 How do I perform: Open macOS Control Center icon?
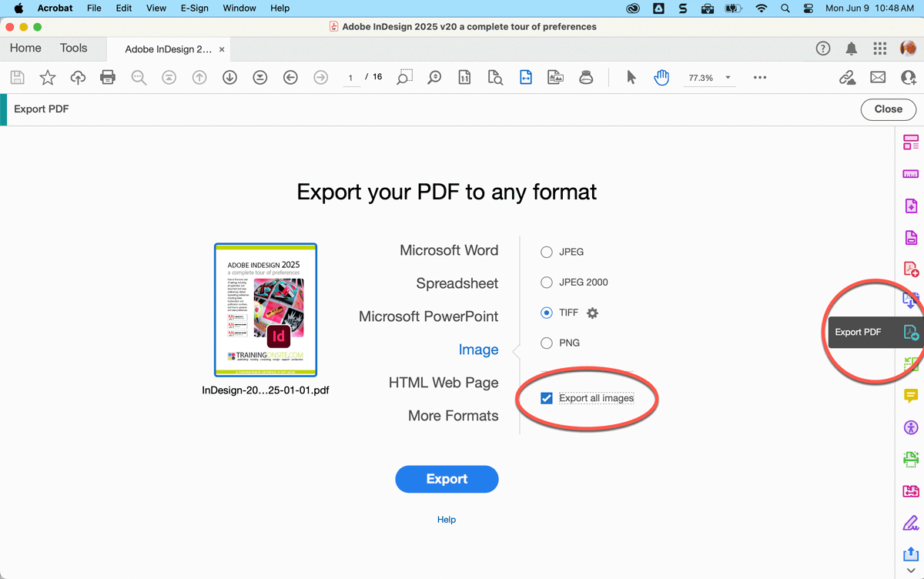[x=808, y=8]
